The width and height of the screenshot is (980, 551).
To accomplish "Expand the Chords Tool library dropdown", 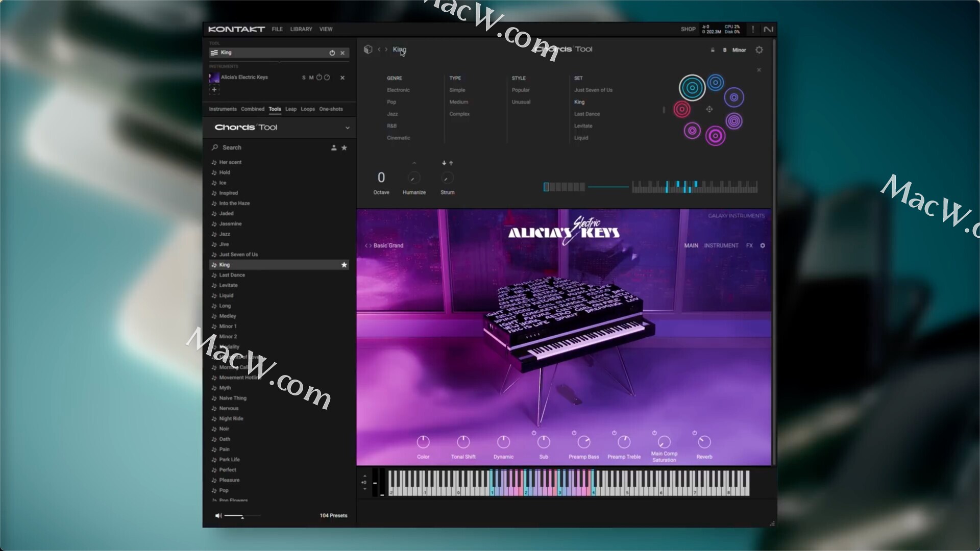I will (x=348, y=128).
